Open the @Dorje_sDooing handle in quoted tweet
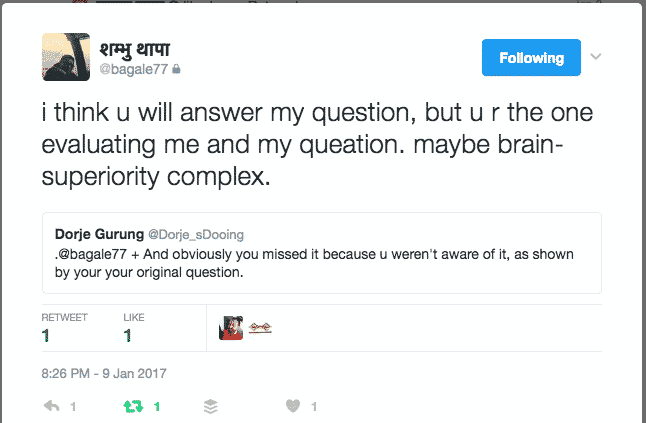646x423 pixels. click(196, 234)
